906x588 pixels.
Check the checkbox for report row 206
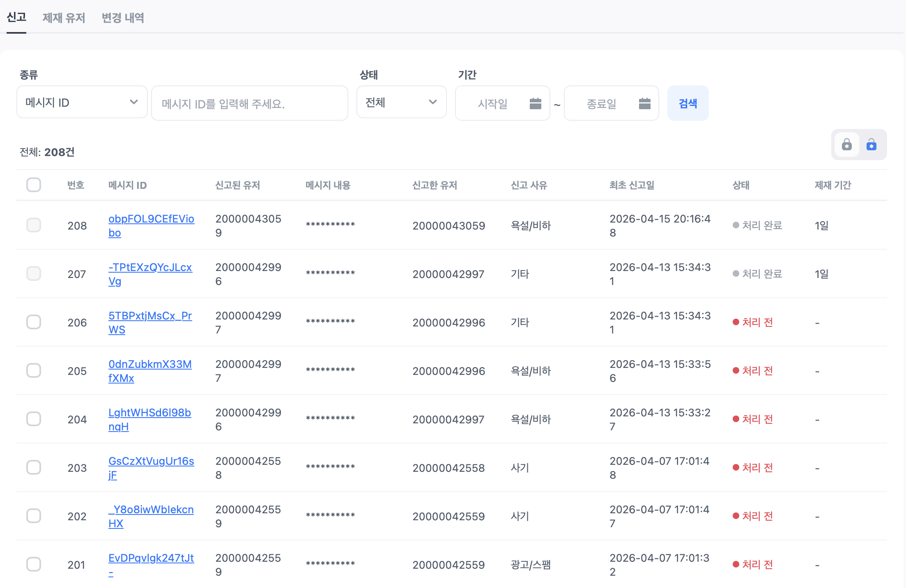point(34,322)
